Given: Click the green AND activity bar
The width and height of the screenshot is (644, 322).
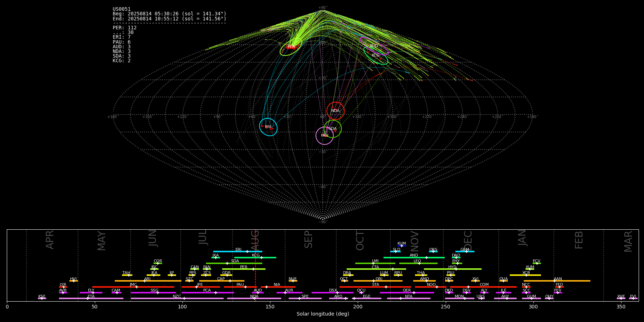Looking at the screenshot, I should pos(414,257).
